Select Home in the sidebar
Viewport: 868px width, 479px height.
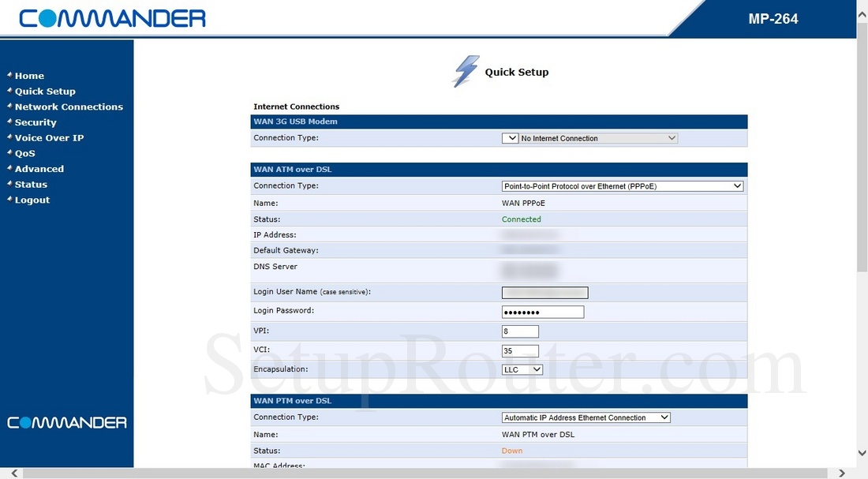(29, 75)
